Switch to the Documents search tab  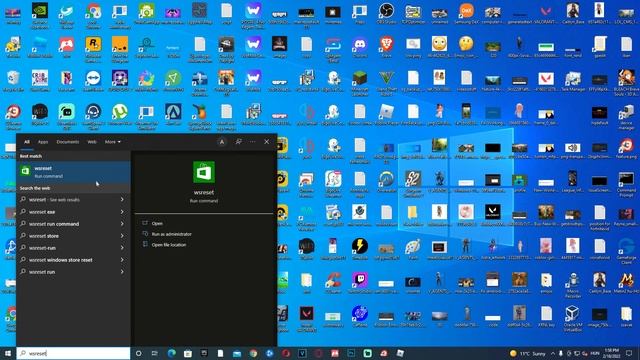click(68, 142)
